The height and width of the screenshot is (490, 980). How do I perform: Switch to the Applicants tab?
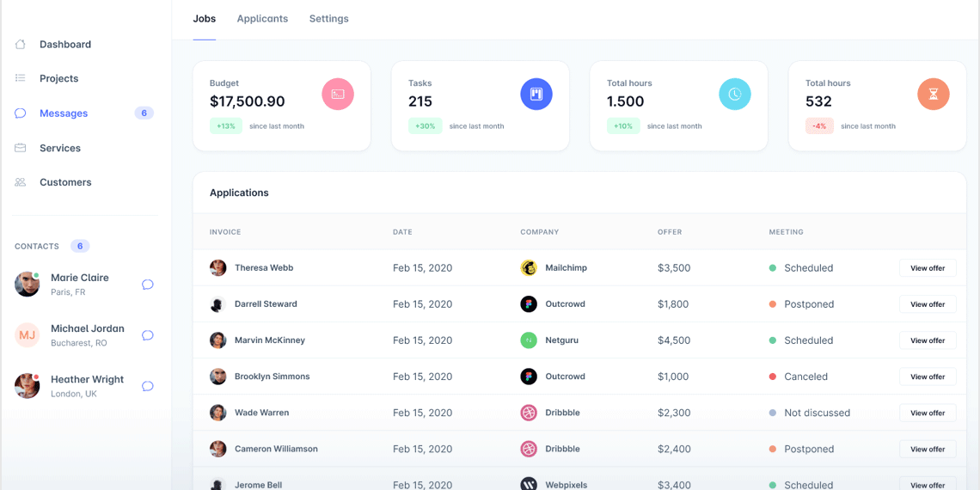(x=262, y=19)
